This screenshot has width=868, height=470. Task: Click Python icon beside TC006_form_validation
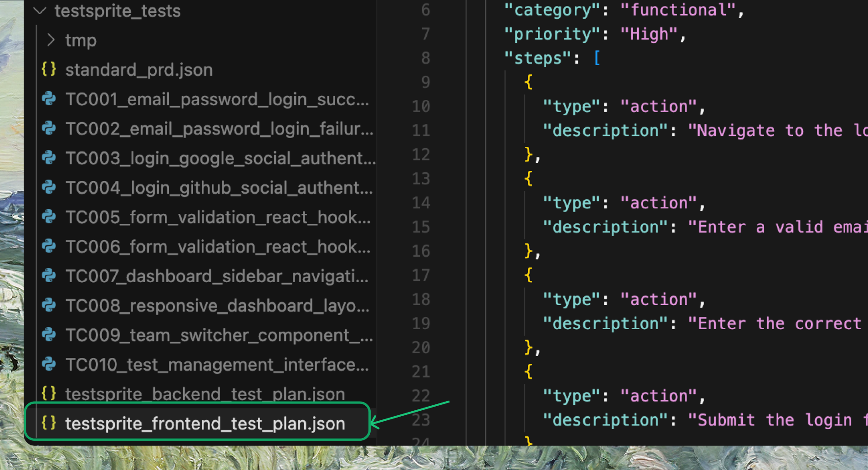[49, 246]
